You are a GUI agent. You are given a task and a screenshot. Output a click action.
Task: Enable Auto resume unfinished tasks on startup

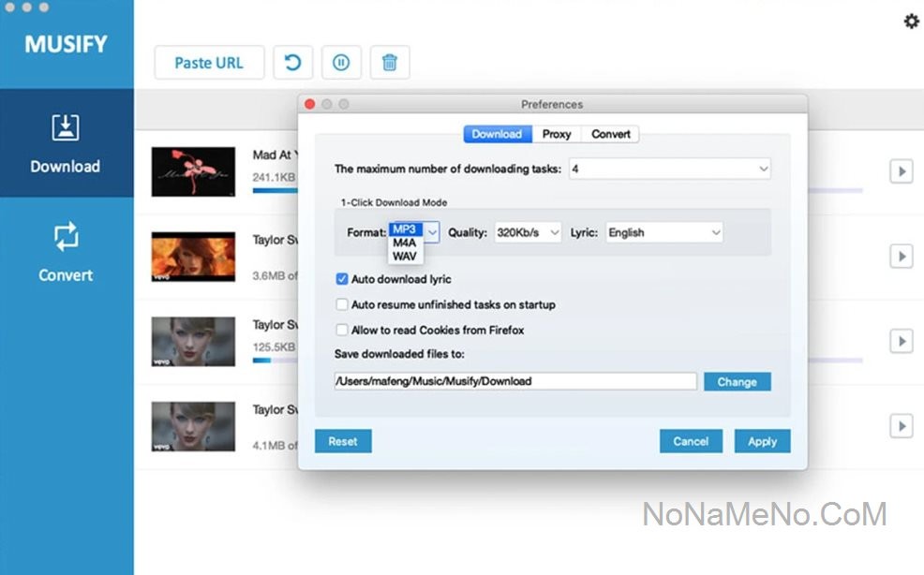[342, 304]
